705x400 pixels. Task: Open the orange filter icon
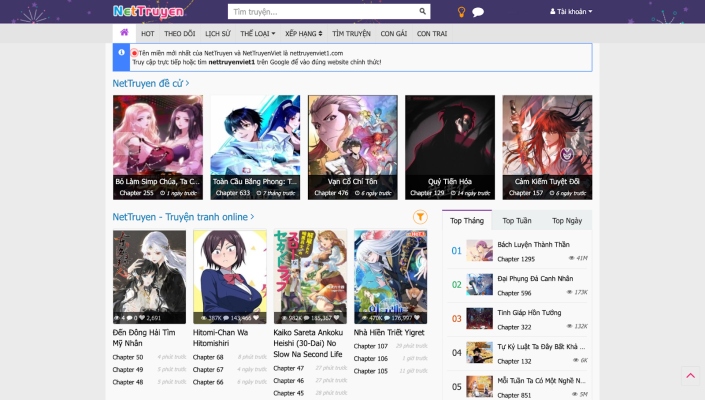coord(421,216)
